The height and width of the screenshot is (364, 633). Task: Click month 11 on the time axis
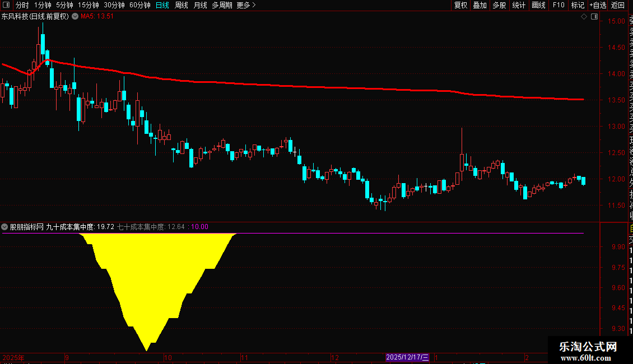tap(244, 357)
